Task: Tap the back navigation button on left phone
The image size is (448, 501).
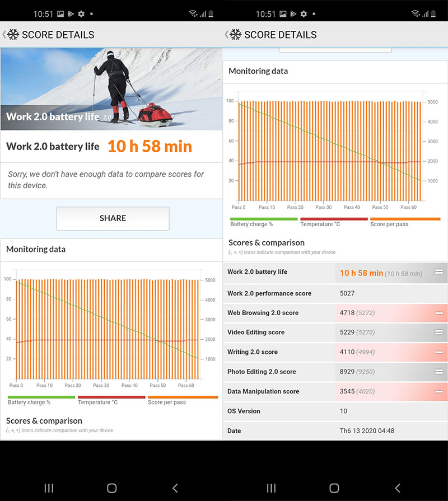Action: [x=175, y=488]
